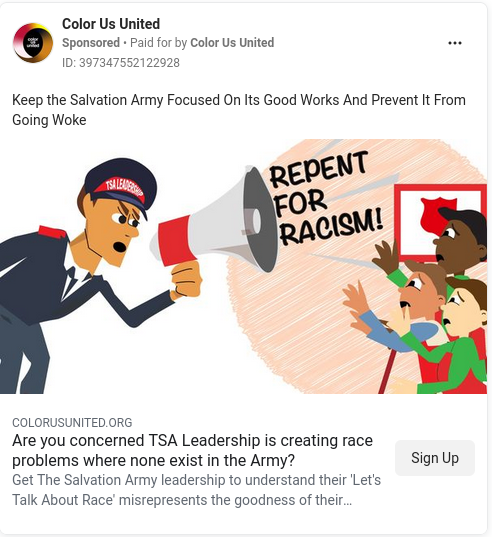Click the Sign Up button
This screenshot has width=492, height=537.
point(434,458)
